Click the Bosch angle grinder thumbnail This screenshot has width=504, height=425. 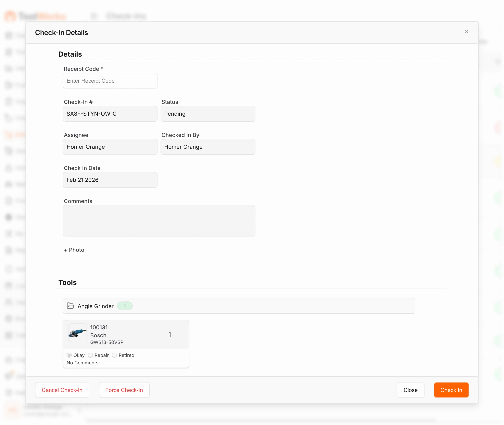pos(77,333)
